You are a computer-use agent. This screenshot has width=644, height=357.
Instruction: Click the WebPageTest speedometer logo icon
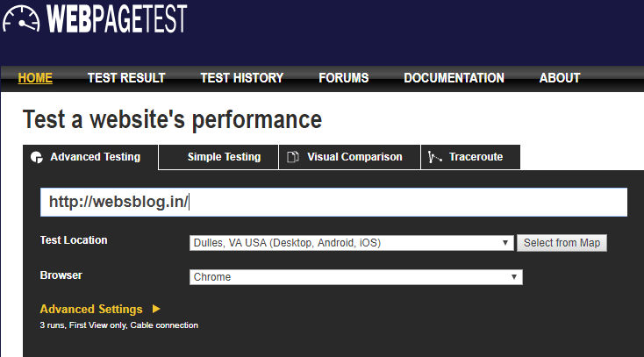(x=21, y=19)
